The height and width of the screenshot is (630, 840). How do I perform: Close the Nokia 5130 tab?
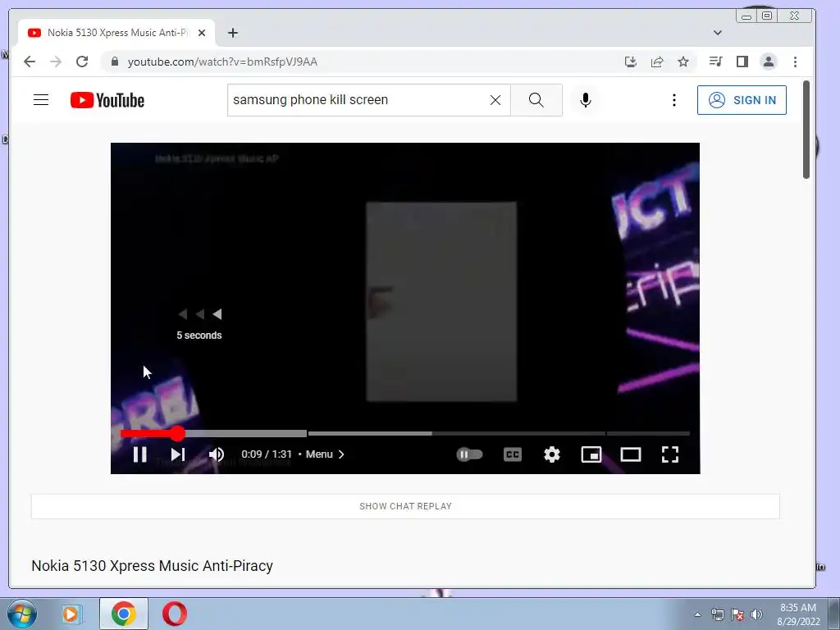point(202,33)
